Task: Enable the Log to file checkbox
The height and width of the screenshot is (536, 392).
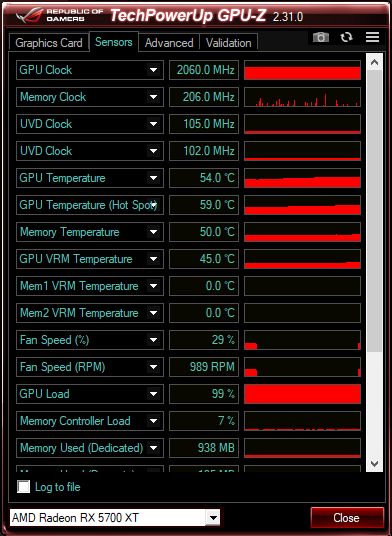Action: pyautogui.click(x=24, y=486)
